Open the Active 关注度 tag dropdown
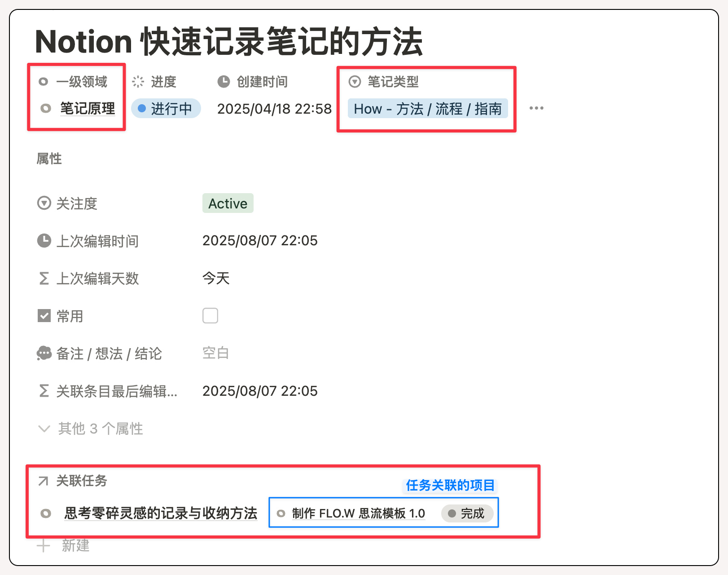Image resolution: width=728 pixels, height=575 pixels. click(x=228, y=203)
